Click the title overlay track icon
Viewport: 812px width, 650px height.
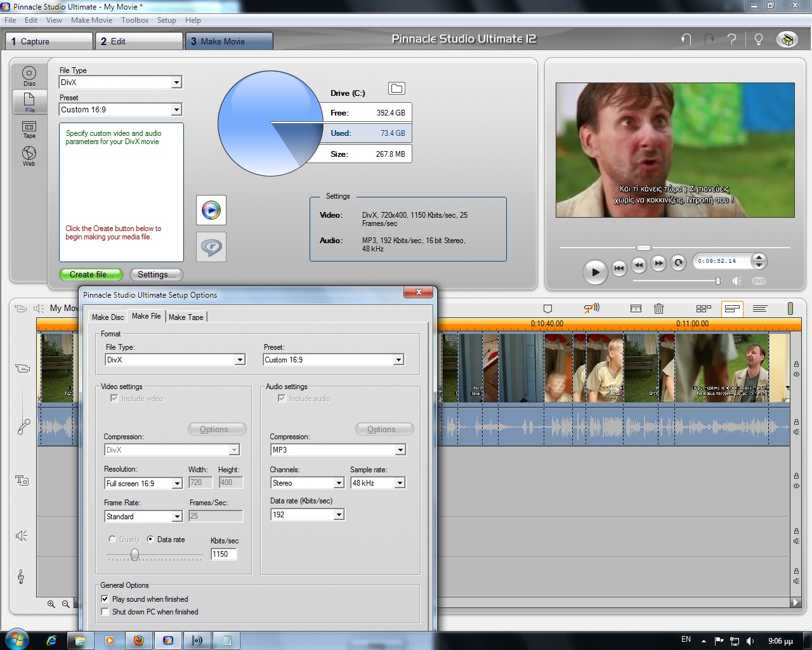pos(22,481)
